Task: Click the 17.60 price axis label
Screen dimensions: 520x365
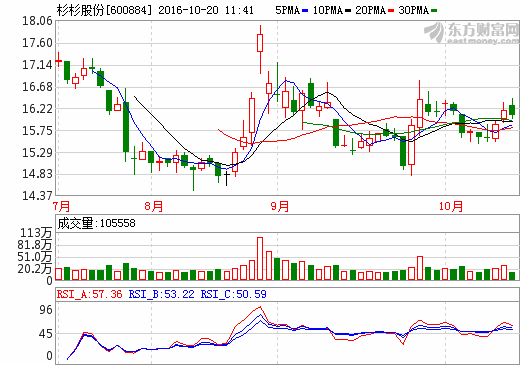Action: point(37,43)
